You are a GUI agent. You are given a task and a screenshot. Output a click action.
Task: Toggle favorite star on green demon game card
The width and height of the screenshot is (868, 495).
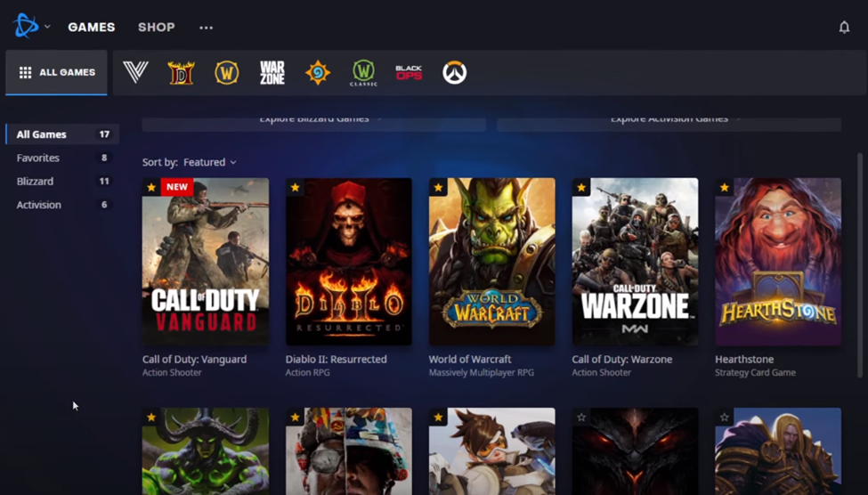click(151, 417)
